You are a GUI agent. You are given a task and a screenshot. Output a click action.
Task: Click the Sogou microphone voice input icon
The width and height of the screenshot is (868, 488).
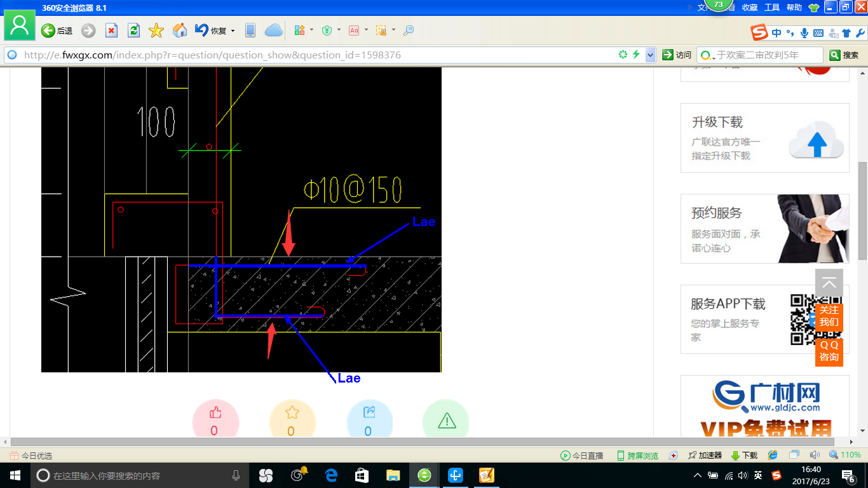804,33
